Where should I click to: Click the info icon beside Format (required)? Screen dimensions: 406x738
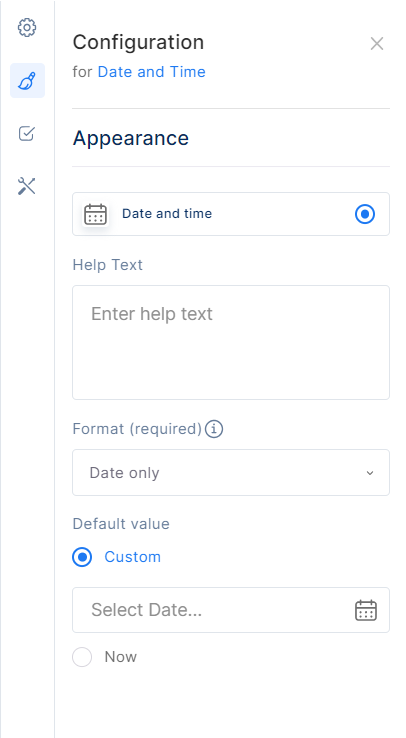[x=214, y=429]
